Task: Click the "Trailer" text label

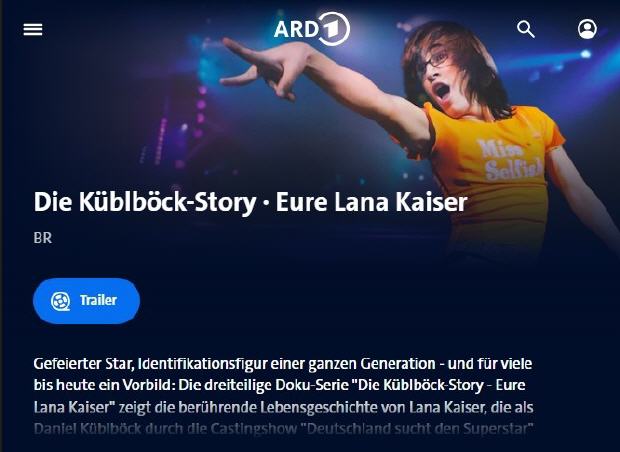Action: point(98,300)
